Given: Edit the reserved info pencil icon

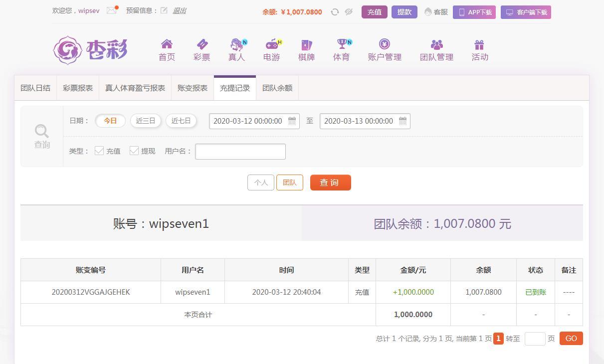Looking at the screenshot, I should point(164,10).
